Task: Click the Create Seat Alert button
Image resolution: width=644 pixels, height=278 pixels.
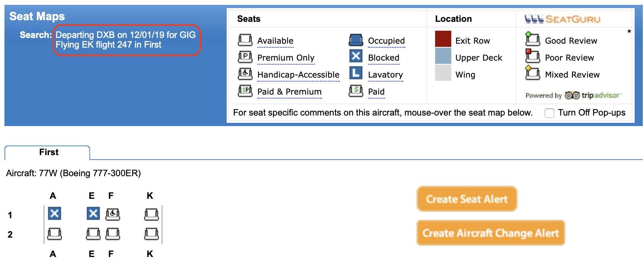Action: tap(467, 199)
